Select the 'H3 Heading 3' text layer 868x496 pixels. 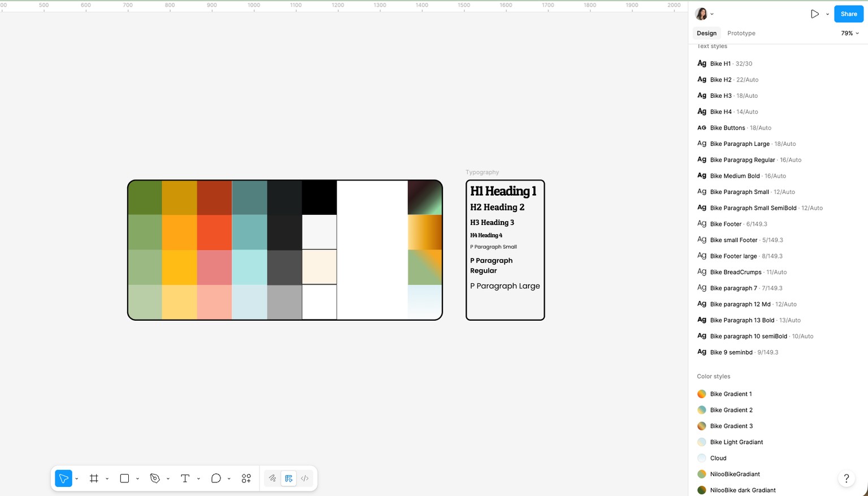[x=492, y=222]
